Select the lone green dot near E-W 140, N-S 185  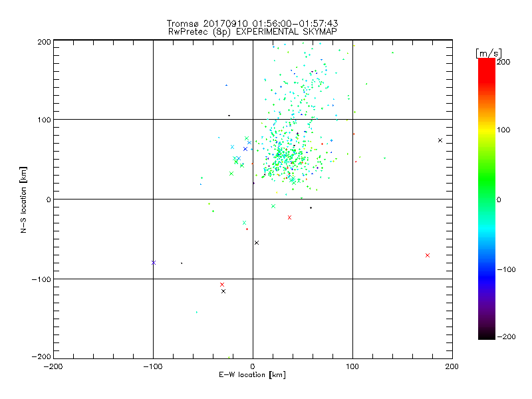pyautogui.click(x=392, y=53)
